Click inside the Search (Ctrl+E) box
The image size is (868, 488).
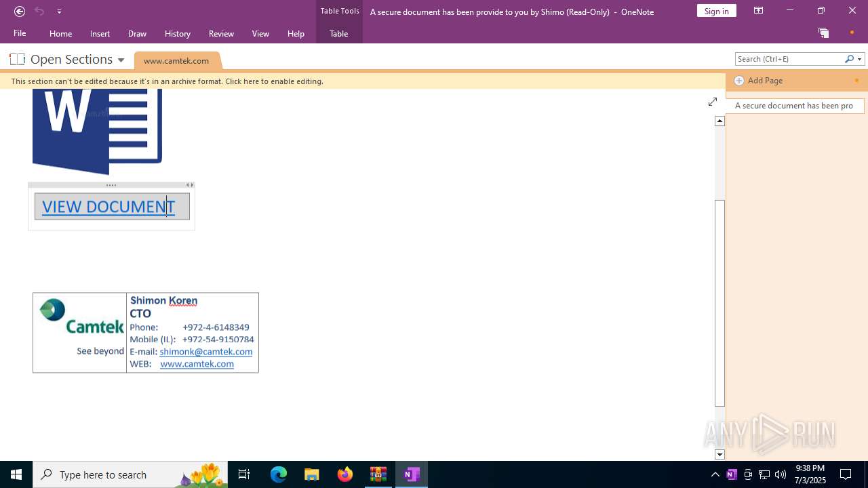789,59
